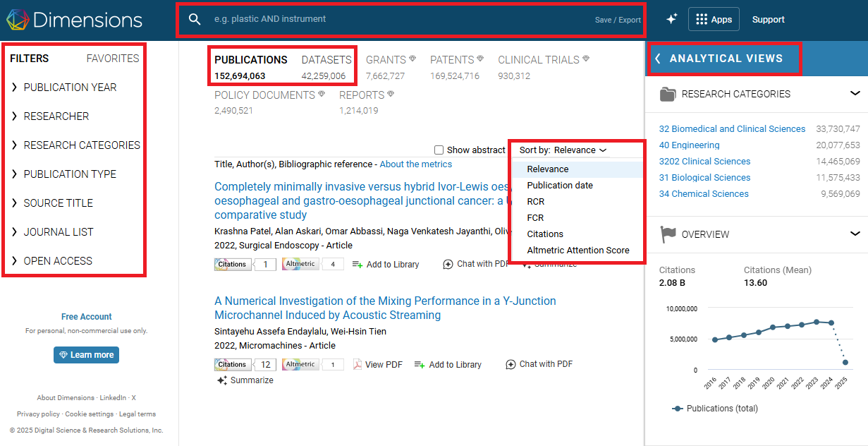The width and height of the screenshot is (868, 446).
Task: Click the diamond icon beside Policy Documents
Action: click(322, 94)
